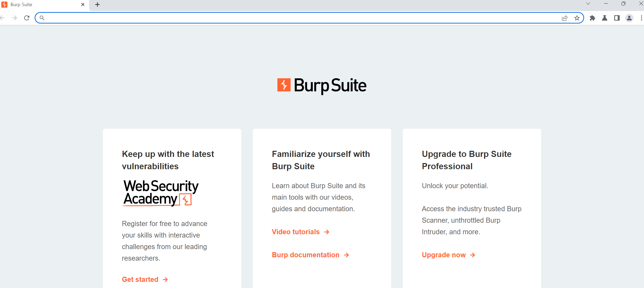The image size is (644, 288).
Task: Focus the address bar input
Action: [x=295, y=18]
